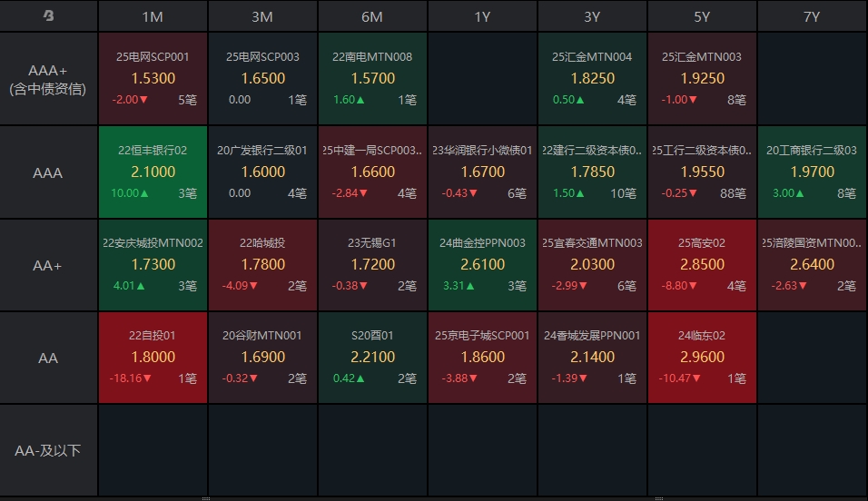This screenshot has width=868, height=501.
Task: Click the AA-及以下 rating row header
Action: coord(48,450)
